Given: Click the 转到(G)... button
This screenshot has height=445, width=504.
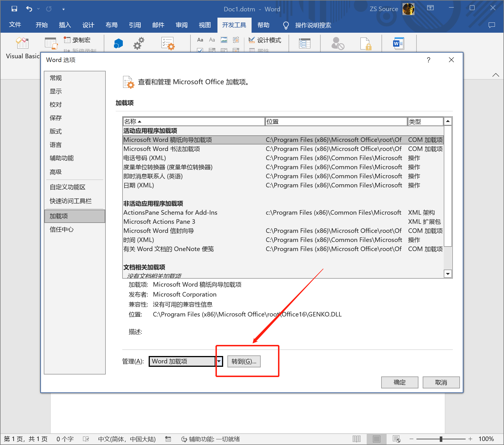Looking at the screenshot, I should [244, 361].
